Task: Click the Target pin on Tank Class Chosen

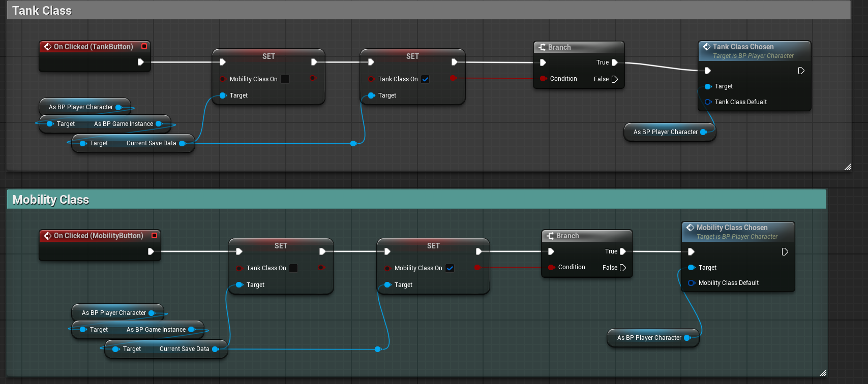Action: coord(708,86)
